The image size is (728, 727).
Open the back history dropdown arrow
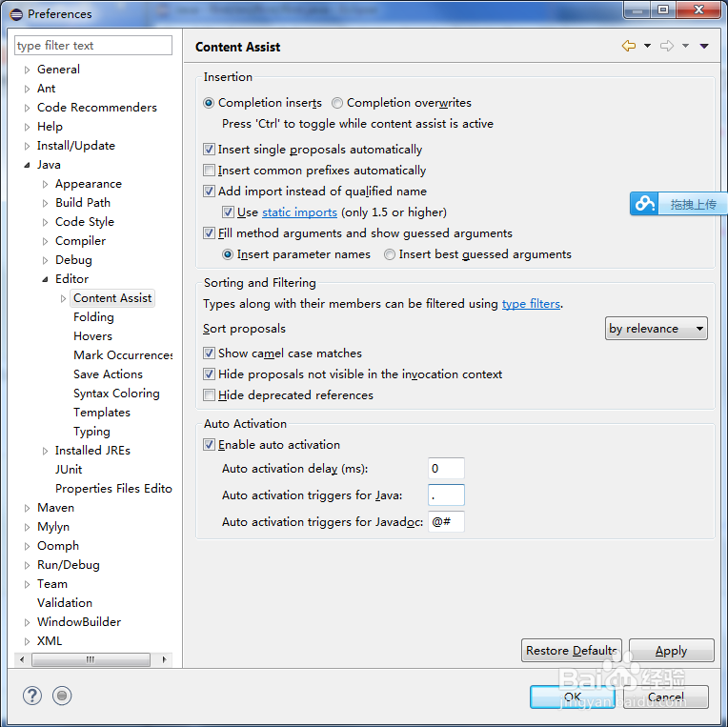[x=647, y=46]
